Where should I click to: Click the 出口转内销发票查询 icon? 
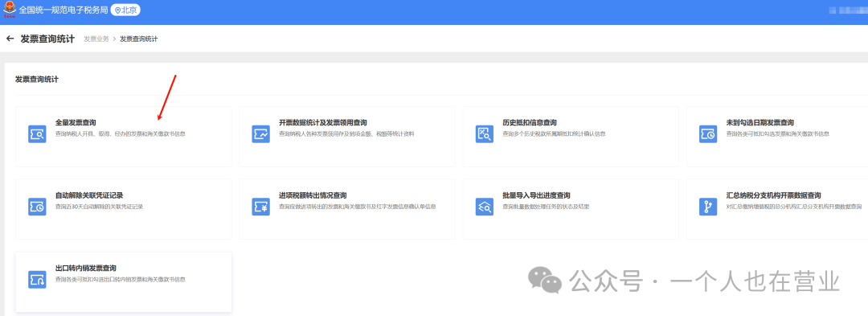pyautogui.click(x=37, y=280)
